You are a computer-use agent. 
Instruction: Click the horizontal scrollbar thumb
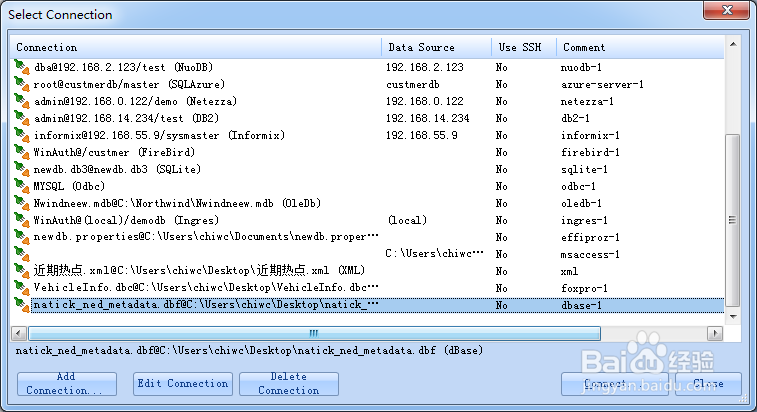[x=314, y=333]
